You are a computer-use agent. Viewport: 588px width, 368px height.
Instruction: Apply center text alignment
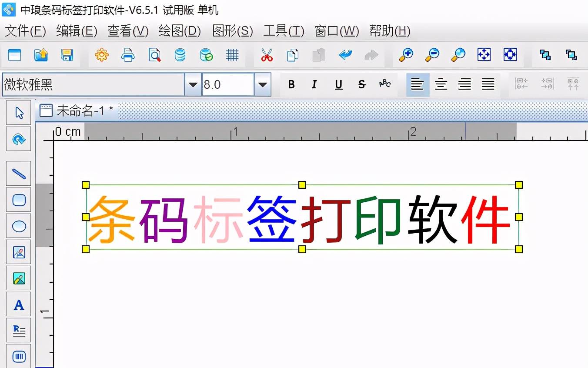click(x=441, y=84)
